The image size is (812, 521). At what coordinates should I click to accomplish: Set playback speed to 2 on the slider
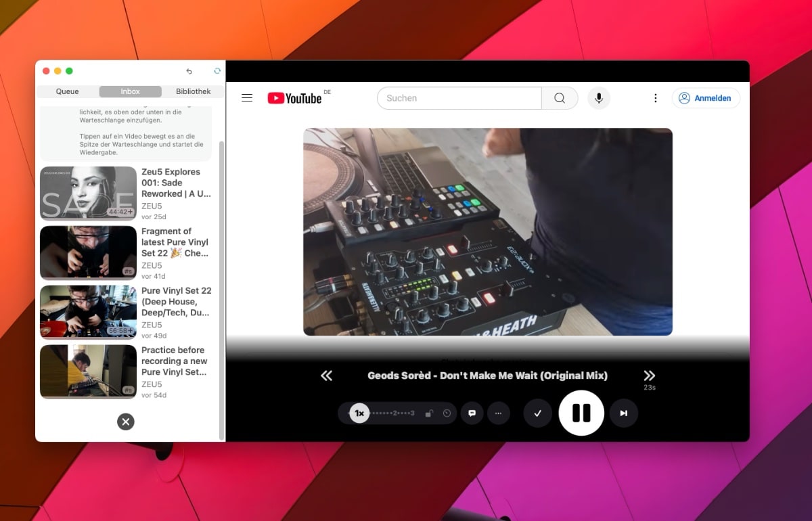(x=395, y=413)
